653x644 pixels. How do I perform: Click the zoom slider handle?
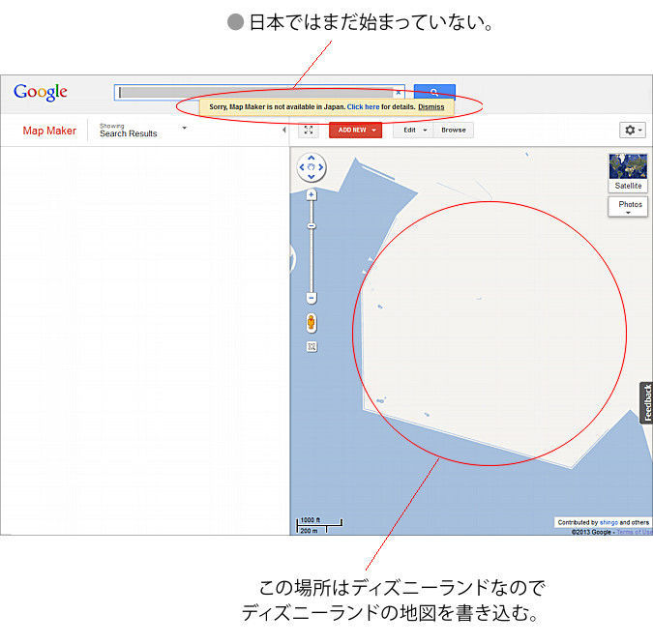pos(312,226)
